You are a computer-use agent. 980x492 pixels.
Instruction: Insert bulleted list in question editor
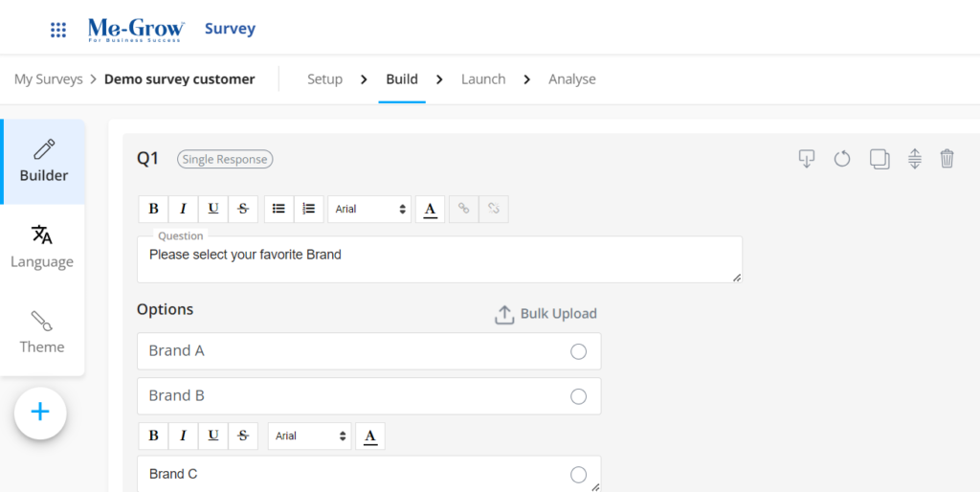coord(278,209)
